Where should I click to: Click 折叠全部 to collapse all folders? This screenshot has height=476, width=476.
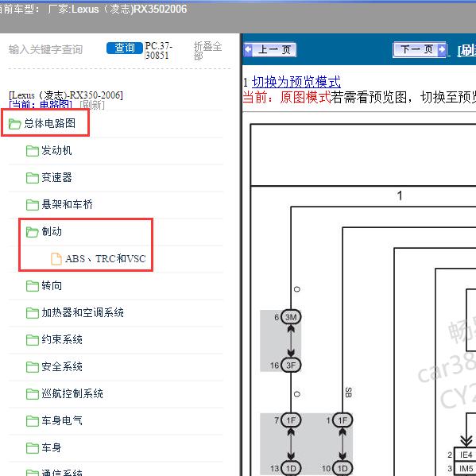coord(207,50)
